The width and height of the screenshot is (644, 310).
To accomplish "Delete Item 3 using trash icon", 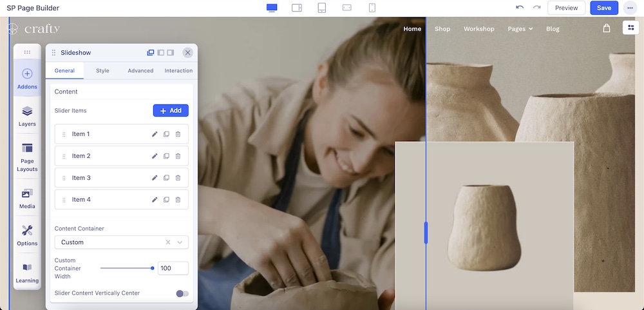I will click(x=178, y=178).
